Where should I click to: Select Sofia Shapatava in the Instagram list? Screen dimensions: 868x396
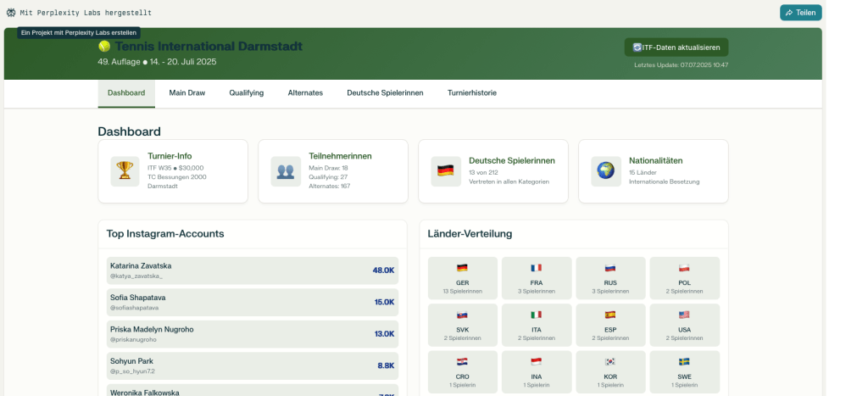[252, 302]
